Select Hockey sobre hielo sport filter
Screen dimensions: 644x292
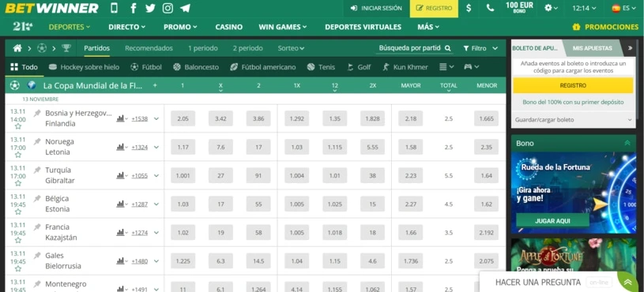click(x=85, y=67)
